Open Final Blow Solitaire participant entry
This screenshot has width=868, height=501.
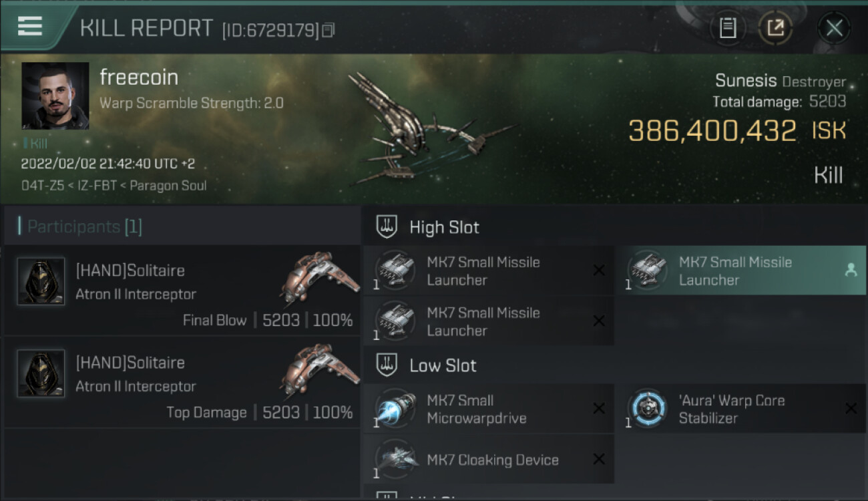click(182, 291)
